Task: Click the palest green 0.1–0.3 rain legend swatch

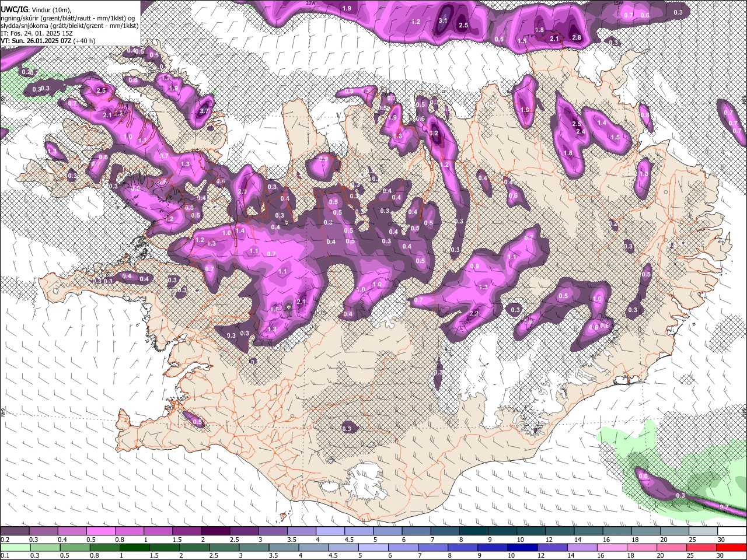Action: click(15, 547)
